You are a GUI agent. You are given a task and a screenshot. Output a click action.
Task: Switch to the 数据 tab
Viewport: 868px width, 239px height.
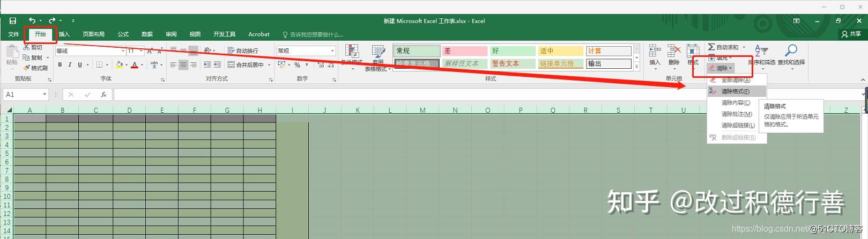pyautogui.click(x=147, y=34)
